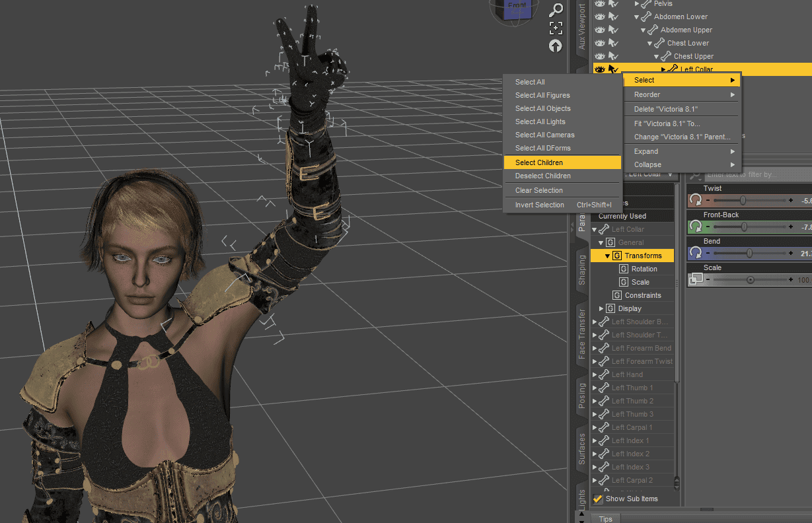
Task: Click the Twist rotation icon
Action: click(695, 200)
